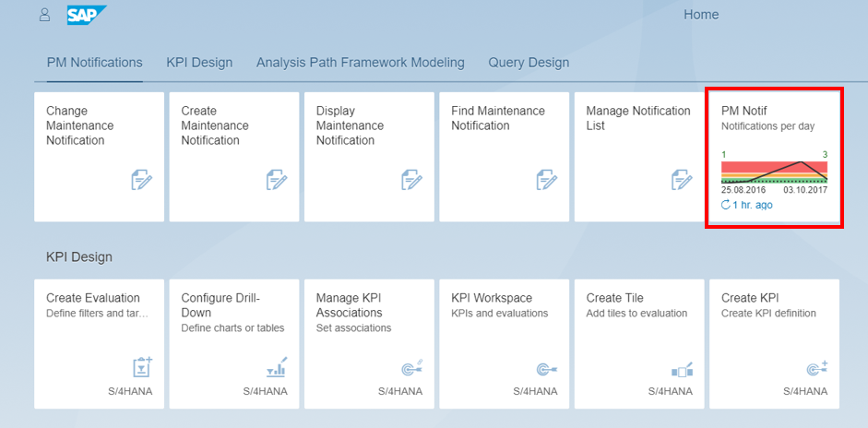Screen dimensions: 868x428
Task: Click edit-document icon on Find Maintenance Notification
Action: click(x=547, y=181)
